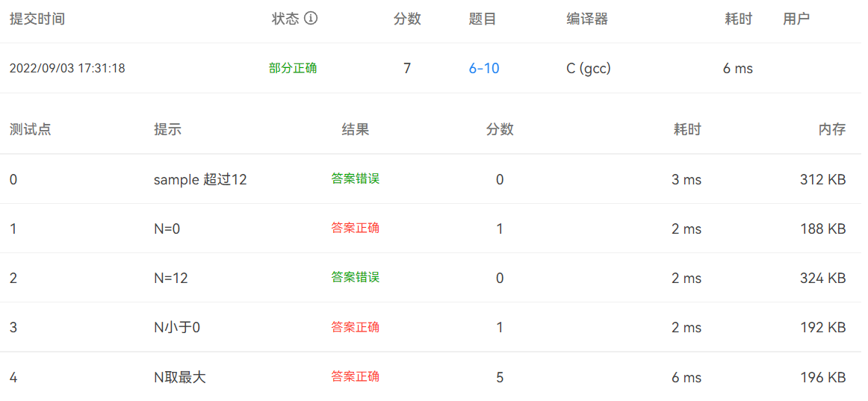Click the C (gcc) compiler text
The width and height of the screenshot is (868, 401).
click(x=589, y=69)
